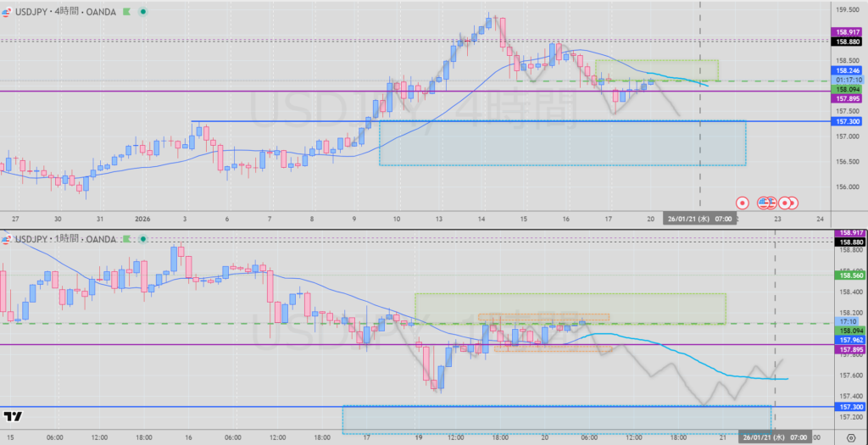This screenshot has width=868, height=445.
Task: Select the 158.560 green price label in the lower chart
Action: pyautogui.click(x=849, y=275)
